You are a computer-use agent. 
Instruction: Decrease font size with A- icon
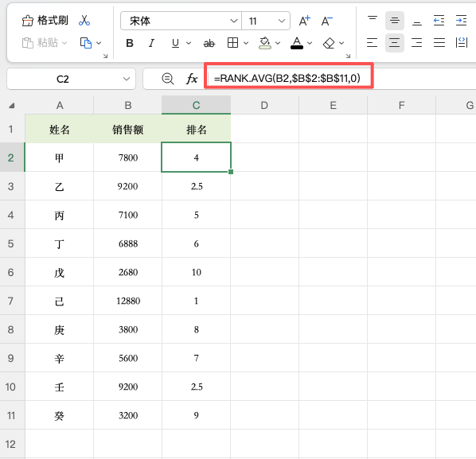pos(327,21)
